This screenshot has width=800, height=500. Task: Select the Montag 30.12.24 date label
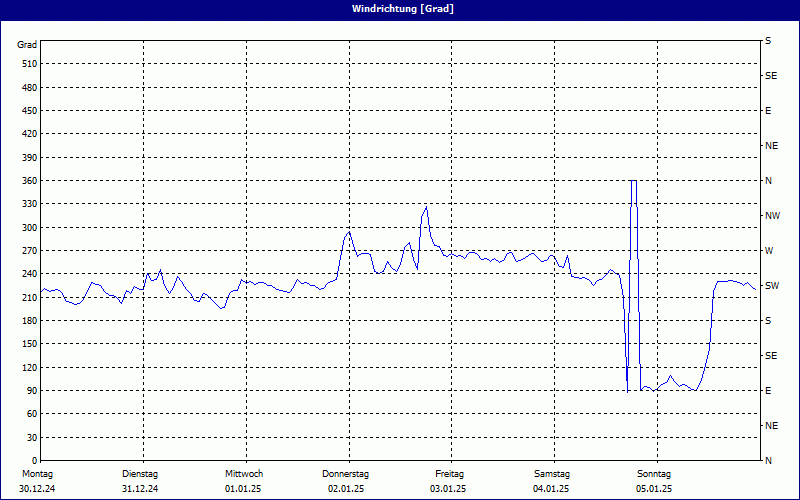(37, 481)
